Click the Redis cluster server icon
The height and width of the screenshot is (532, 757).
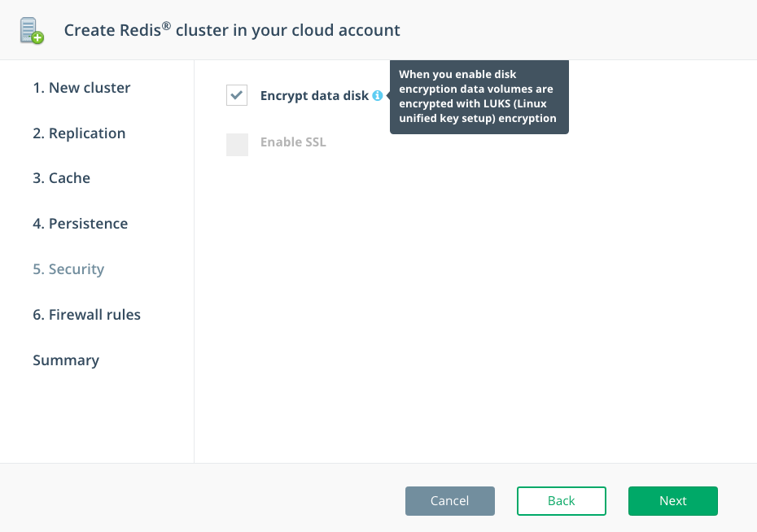tap(30, 29)
